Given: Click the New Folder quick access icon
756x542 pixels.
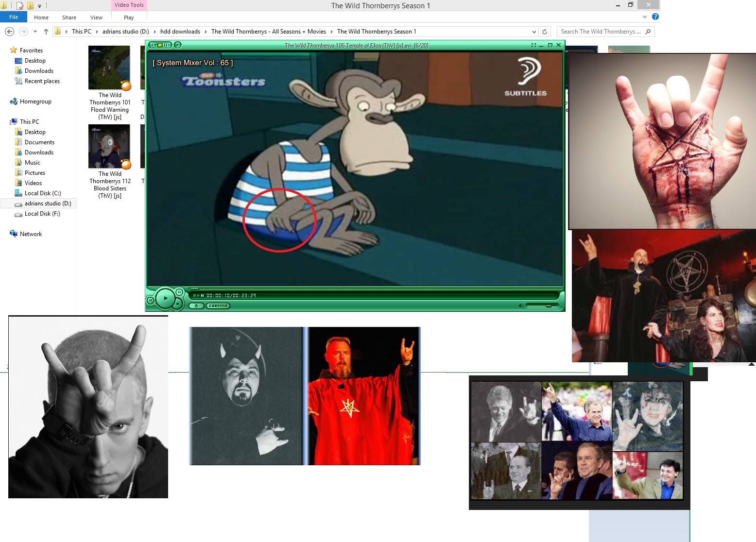Looking at the screenshot, I should 30,6.
